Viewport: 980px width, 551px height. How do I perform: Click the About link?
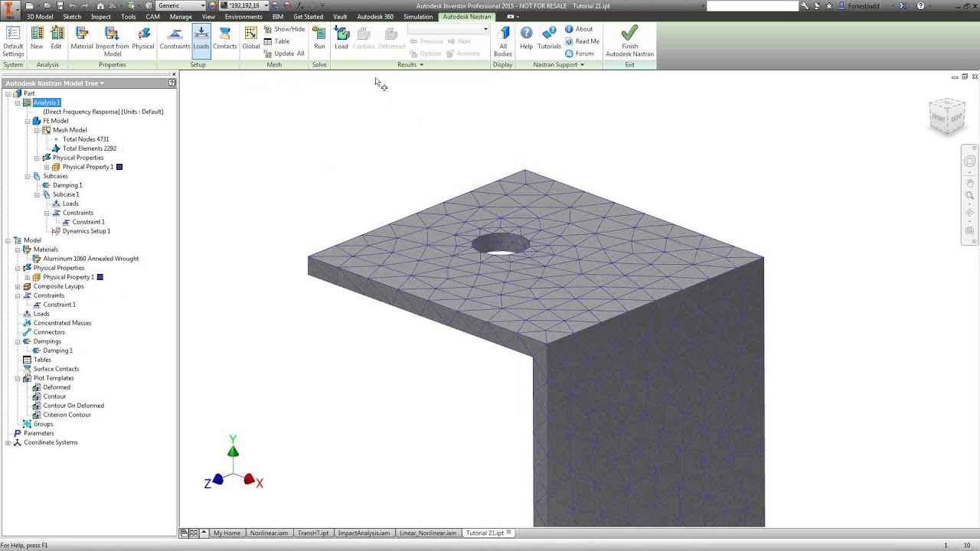coord(579,29)
